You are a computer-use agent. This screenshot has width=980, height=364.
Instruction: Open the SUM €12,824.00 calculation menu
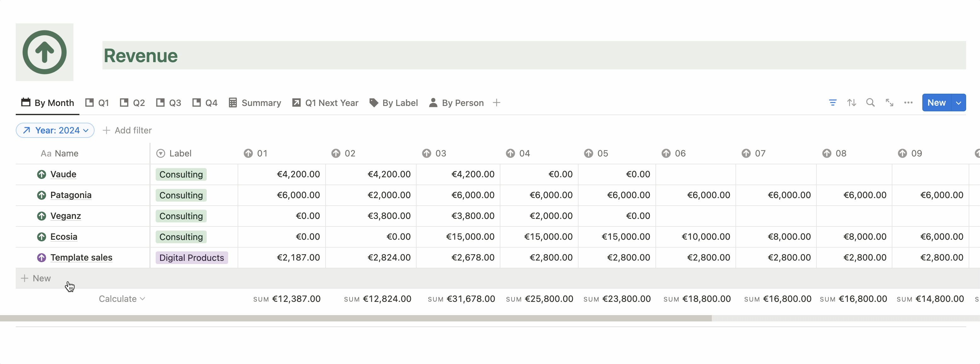[378, 299]
